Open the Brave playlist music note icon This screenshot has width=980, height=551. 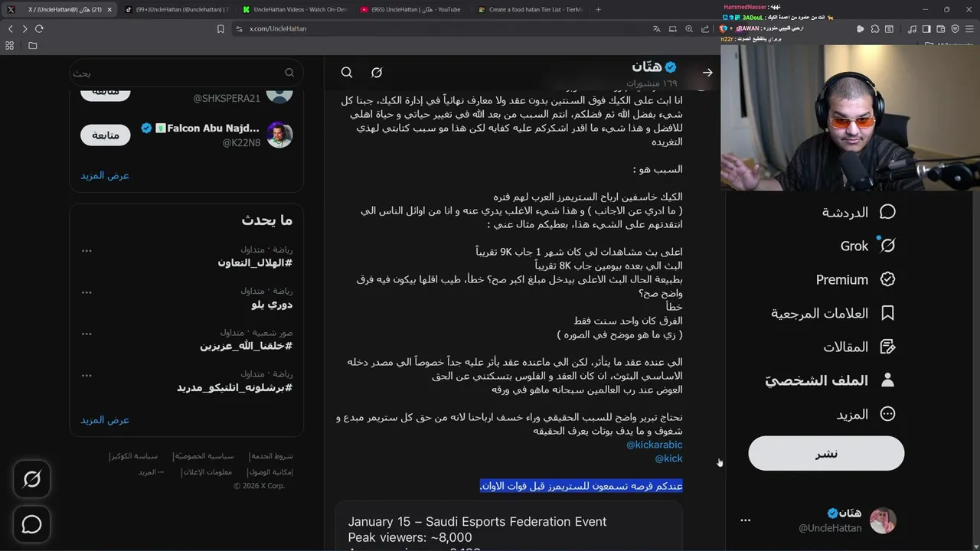coord(913,29)
